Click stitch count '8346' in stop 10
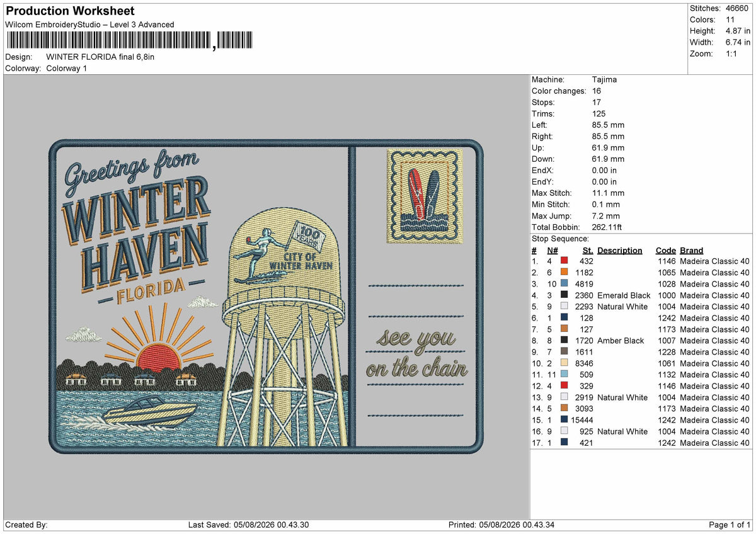The image size is (756, 534). coord(585,363)
